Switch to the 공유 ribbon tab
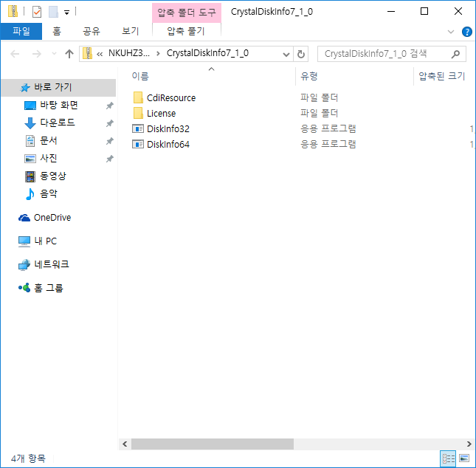The width and height of the screenshot is (476, 468). point(92,31)
